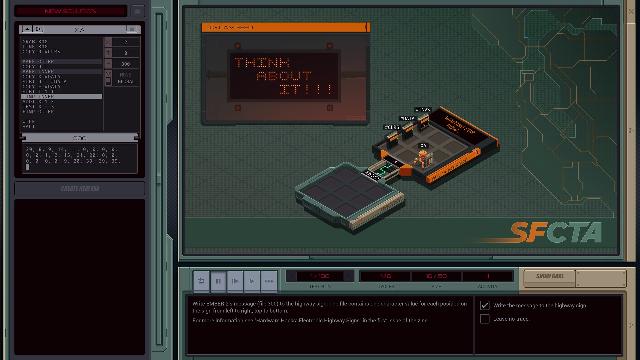
Task: Click the SHOW GOAL button
Action: 549,277
